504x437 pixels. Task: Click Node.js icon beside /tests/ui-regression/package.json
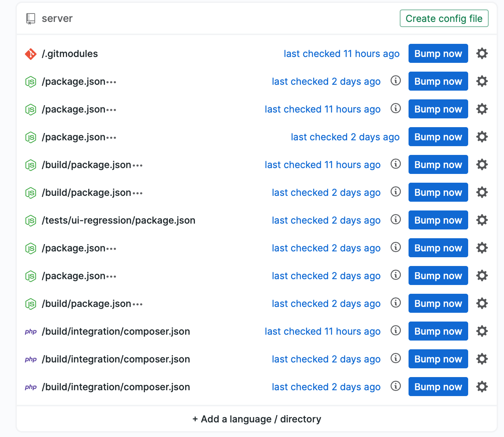point(31,220)
